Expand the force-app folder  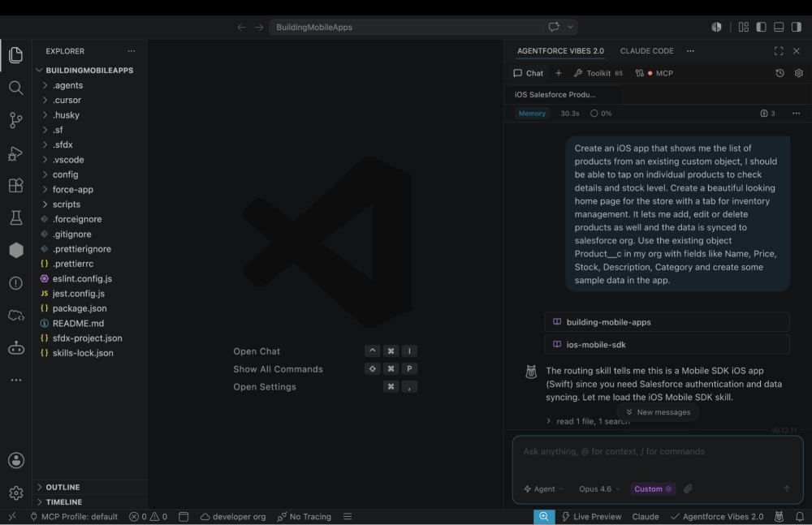pyautogui.click(x=72, y=190)
